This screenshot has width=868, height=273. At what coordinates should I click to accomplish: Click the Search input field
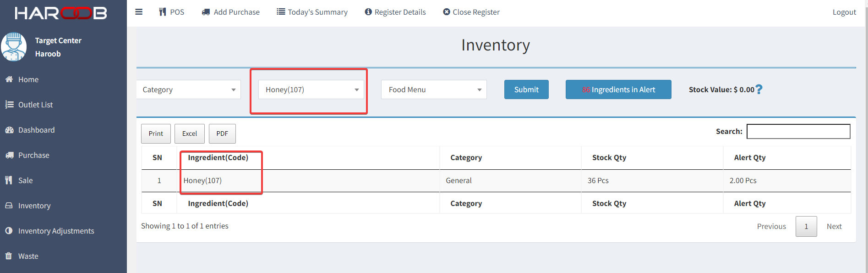coord(798,131)
